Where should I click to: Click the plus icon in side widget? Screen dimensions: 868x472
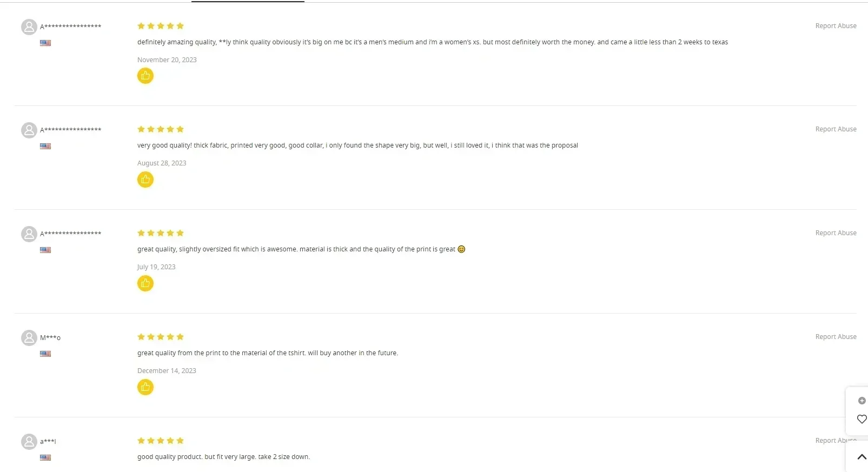coord(862,401)
